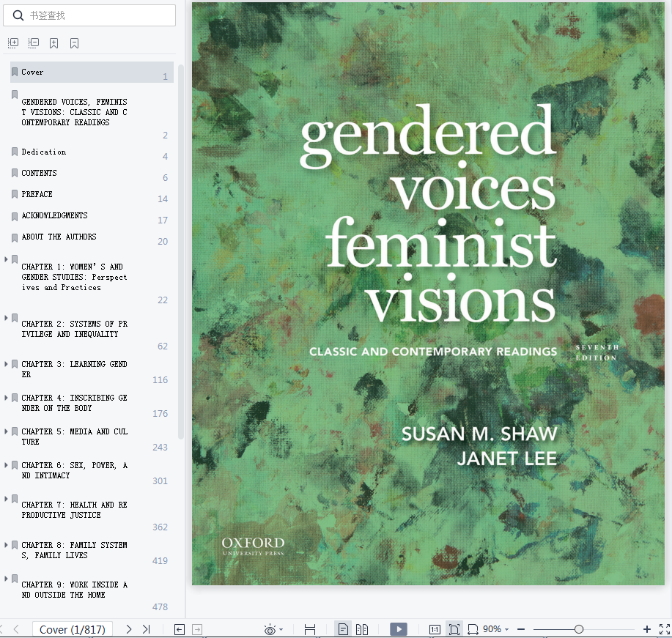Viewport: 672px width, 638px height.
Task: Click the page number box
Action: 73,629
